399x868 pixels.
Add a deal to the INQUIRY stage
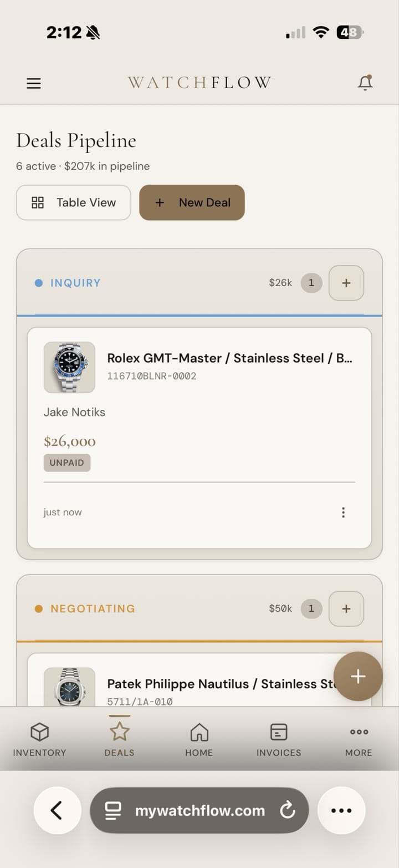(346, 283)
